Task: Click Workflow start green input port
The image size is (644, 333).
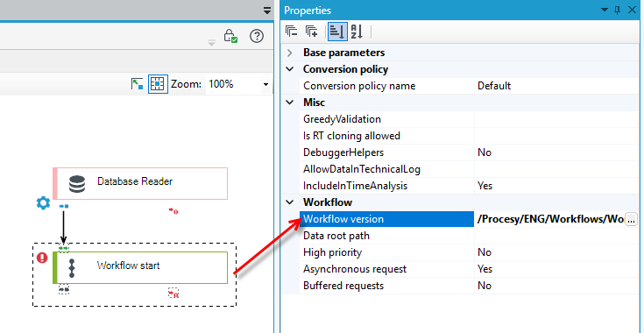Action: click(x=64, y=248)
